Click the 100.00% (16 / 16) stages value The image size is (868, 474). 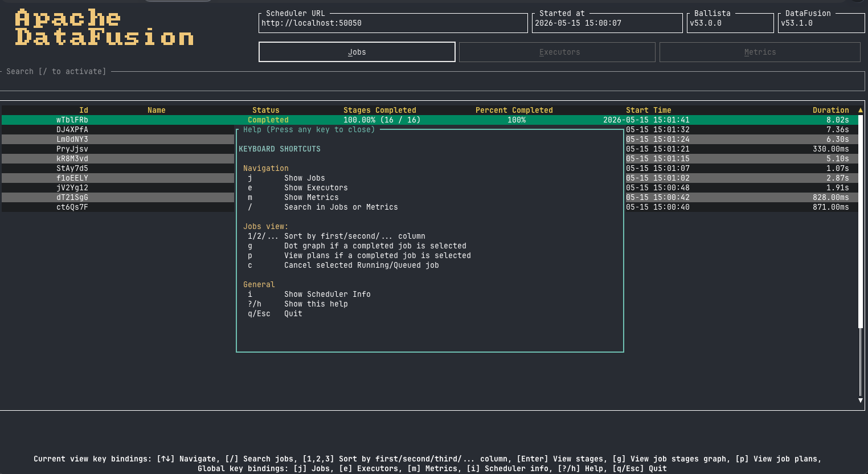(x=382, y=120)
